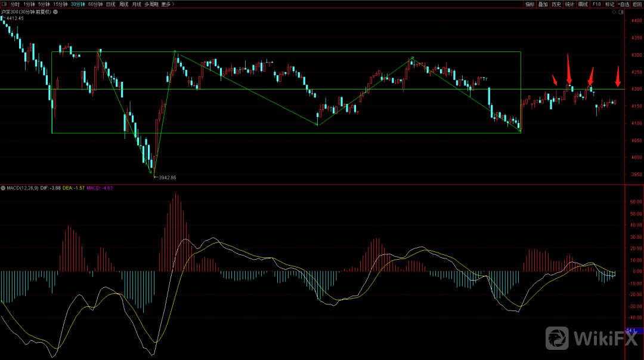This screenshot has height=360, width=644.
Task: Select the 1分钟 period tab
Action: click(29, 4)
